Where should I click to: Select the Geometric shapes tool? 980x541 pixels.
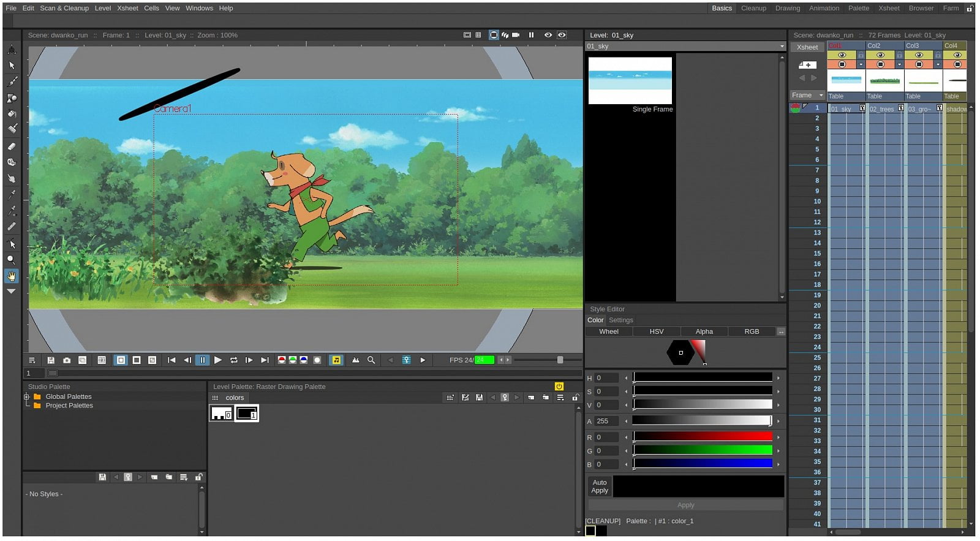[12, 98]
